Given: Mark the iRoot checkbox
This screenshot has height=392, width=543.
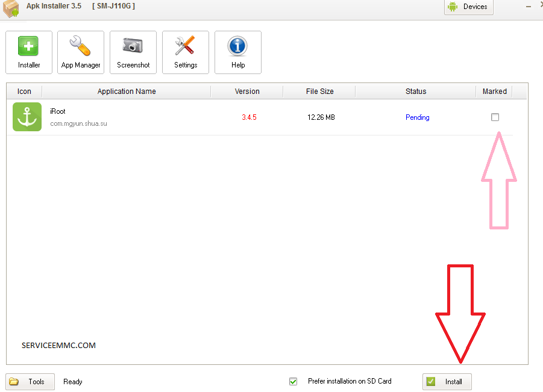Looking at the screenshot, I should coord(495,117).
